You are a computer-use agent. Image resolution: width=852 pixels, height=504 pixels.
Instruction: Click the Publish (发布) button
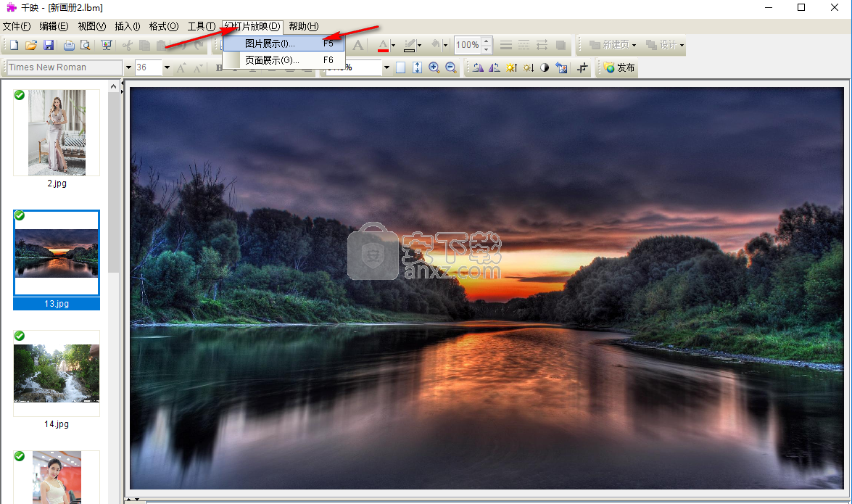point(619,67)
